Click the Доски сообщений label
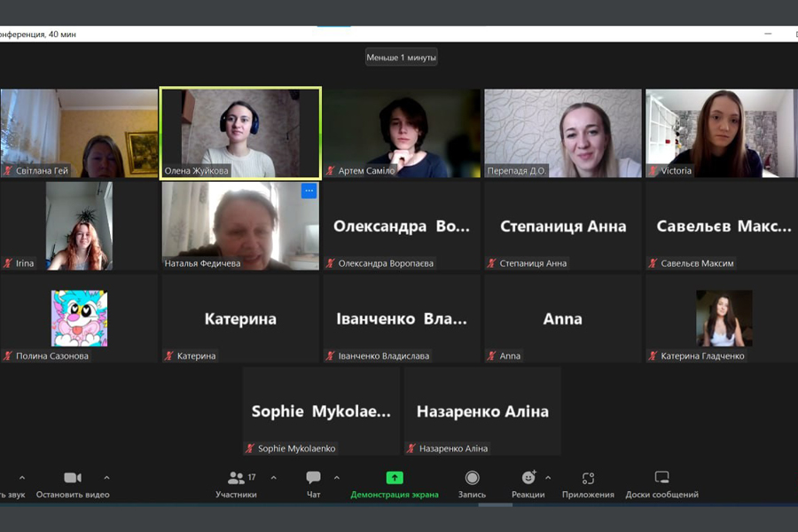Screen dimensions: 798x532 pos(661,495)
